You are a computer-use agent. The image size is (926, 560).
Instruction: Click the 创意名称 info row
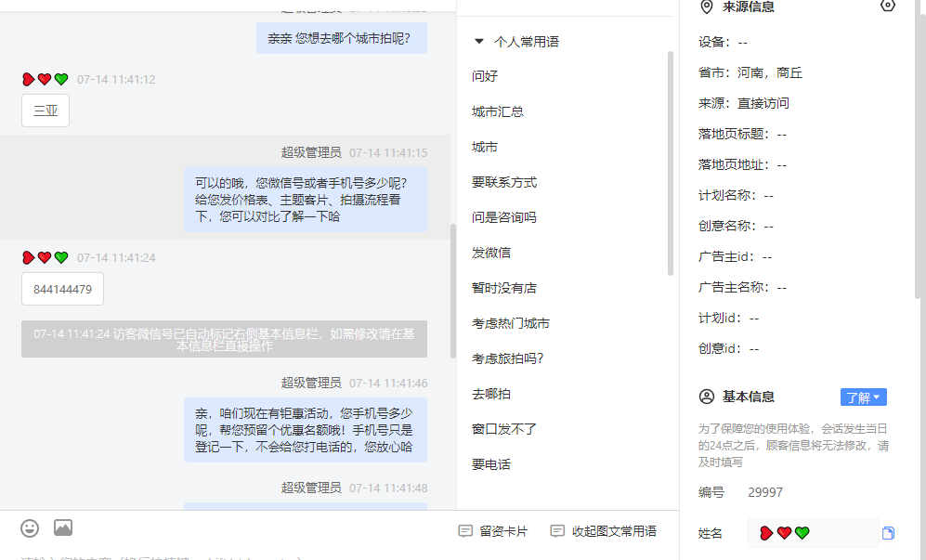tap(736, 227)
